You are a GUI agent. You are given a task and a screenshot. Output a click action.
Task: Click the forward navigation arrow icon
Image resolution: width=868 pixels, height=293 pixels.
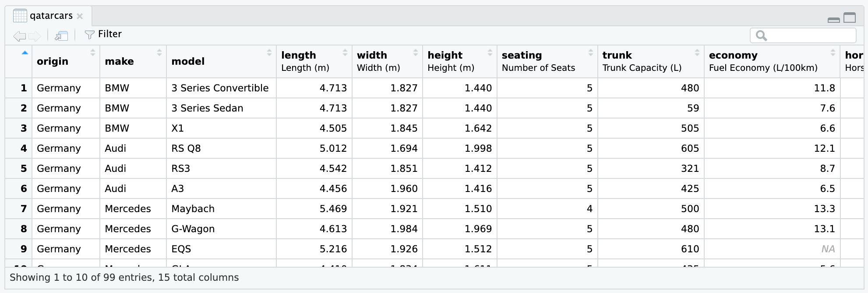[35, 36]
